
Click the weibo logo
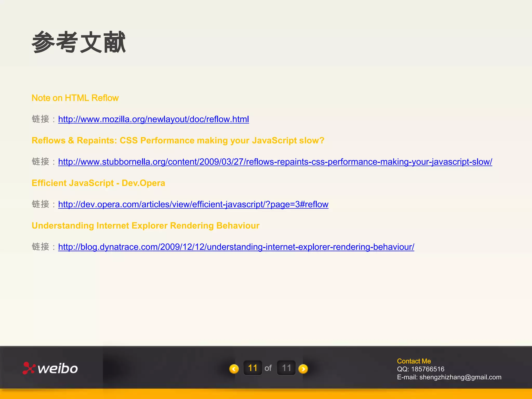50,368
